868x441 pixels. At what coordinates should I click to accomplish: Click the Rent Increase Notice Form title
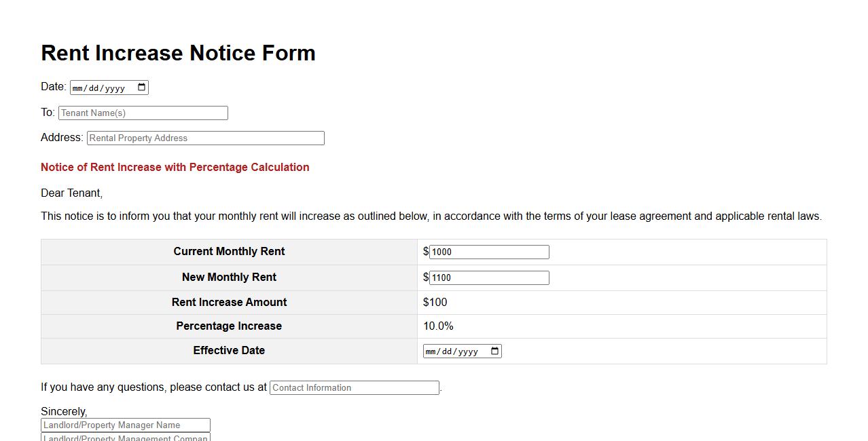tap(178, 53)
